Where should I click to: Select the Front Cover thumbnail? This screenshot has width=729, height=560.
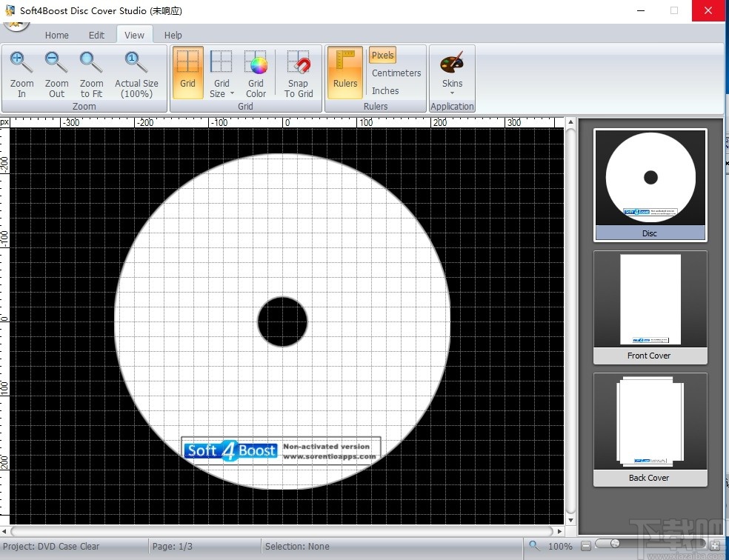pos(650,299)
